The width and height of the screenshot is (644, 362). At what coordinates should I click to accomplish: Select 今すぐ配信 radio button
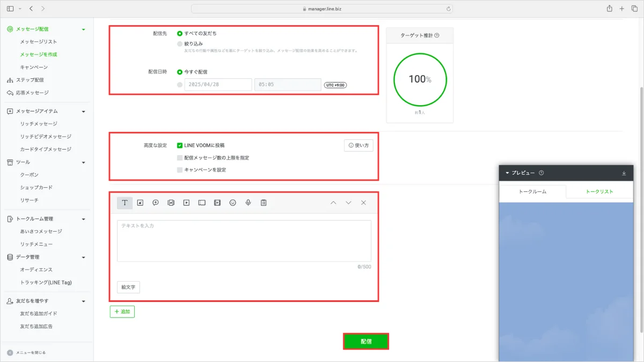tap(180, 71)
